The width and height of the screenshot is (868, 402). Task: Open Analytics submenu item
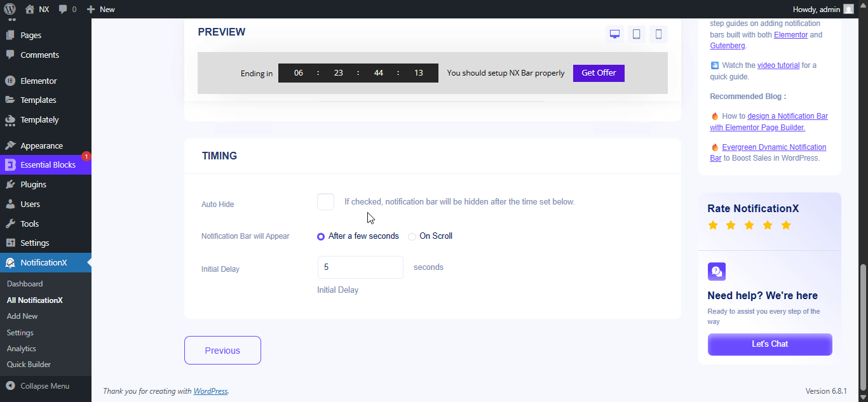(x=22, y=349)
